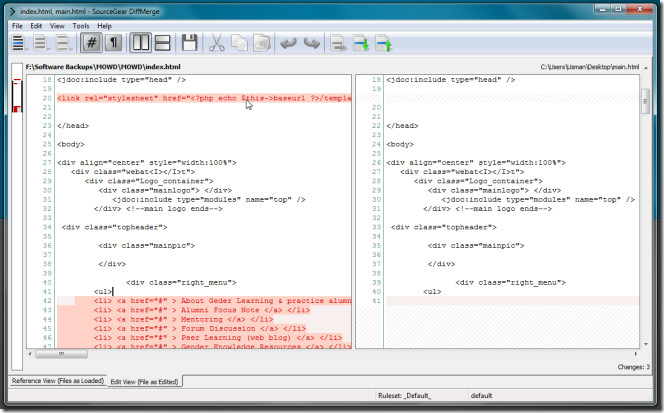This screenshot has width=664, height=413.
Task: Click '<ul>' line 41 in left pane
Action: (x=103, y=292)
